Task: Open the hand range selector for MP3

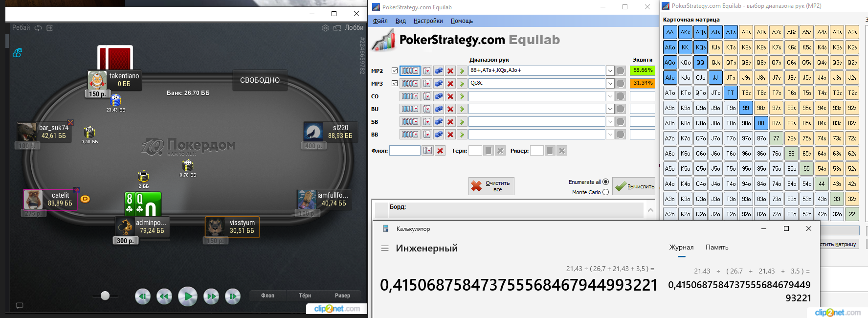Action: [410, 84]
